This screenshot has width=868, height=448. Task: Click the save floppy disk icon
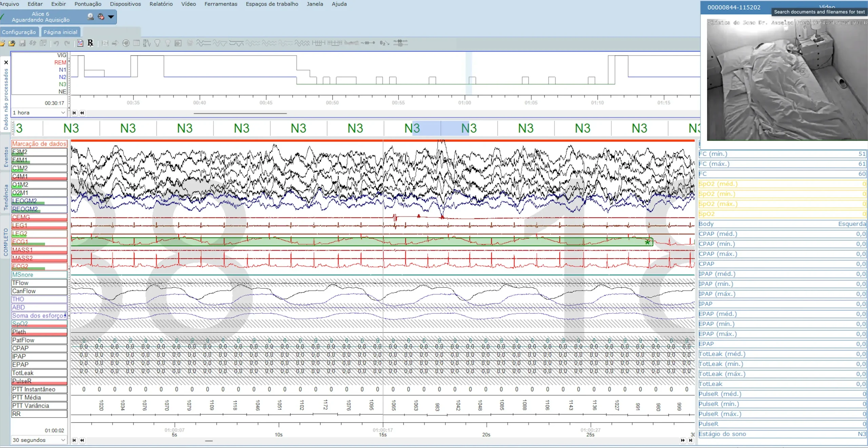click(x=22, y=43)
